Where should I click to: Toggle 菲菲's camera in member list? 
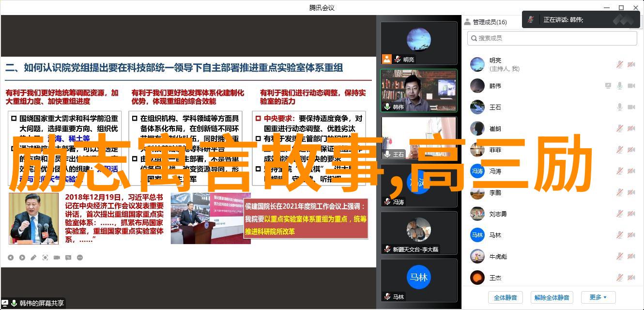click(x=631, y=150)
